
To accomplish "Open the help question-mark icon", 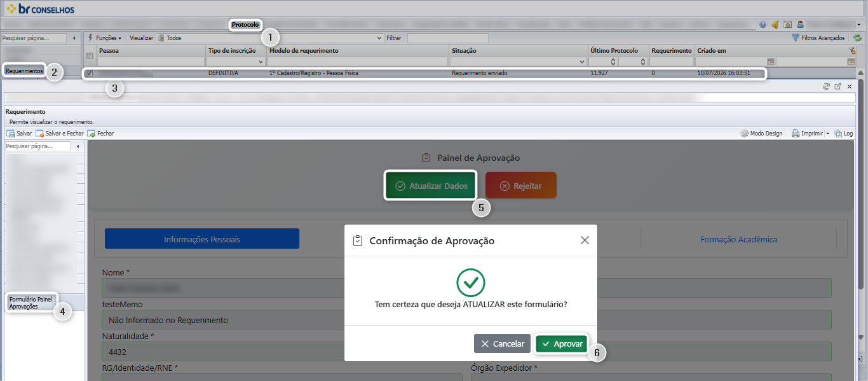I will [763, 24].
